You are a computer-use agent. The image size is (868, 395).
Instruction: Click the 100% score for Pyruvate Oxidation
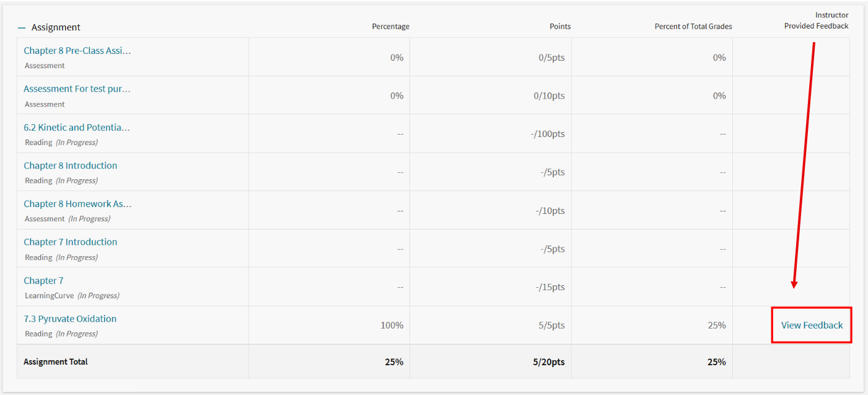tap(393, 325)
